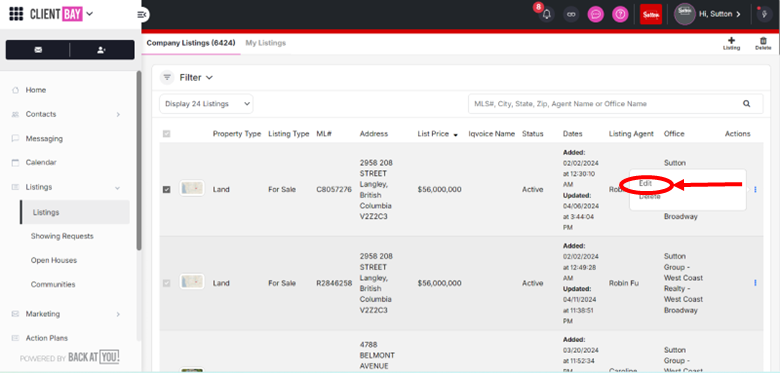This screenshot has width=780, height=373.
Task: Click the link chain icon in header
Action: (x=571, y=14)
